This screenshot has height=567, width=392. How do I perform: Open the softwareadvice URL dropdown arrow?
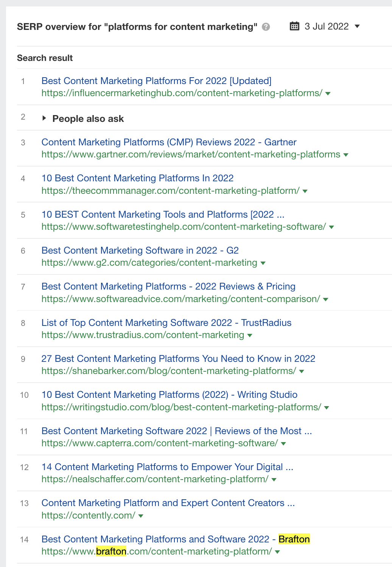tap(325, 299)
